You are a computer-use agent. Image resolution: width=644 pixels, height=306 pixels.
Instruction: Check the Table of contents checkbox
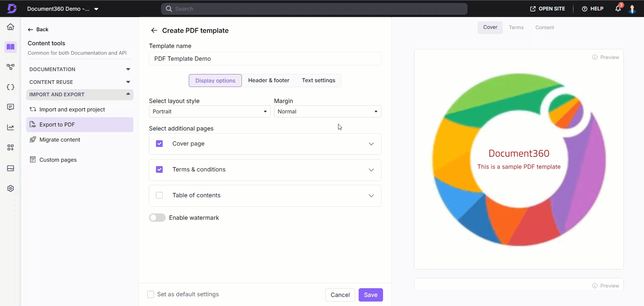159,195
